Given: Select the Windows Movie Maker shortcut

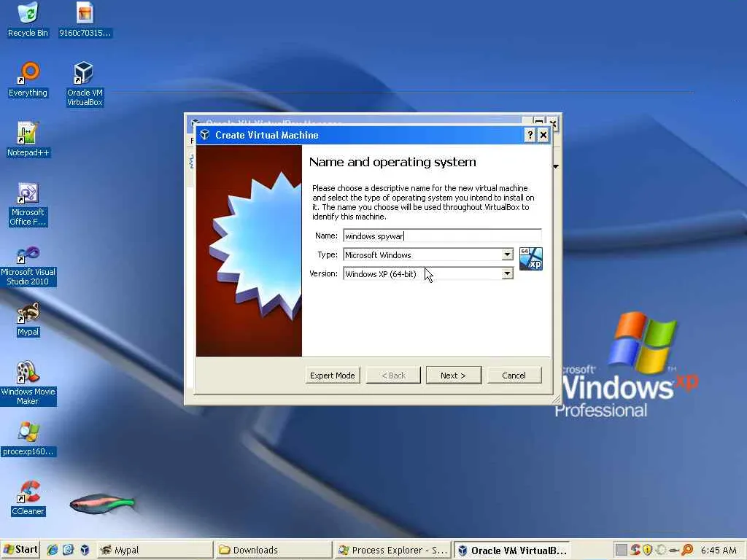Looking at the screenshot, I should (28, 384).
